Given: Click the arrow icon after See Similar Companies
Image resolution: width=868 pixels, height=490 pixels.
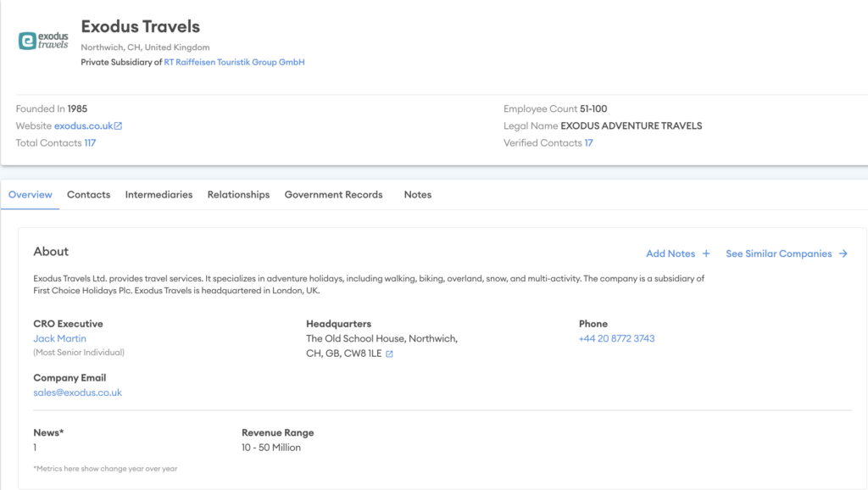Looking at the screenshot, I should click(x=843, y=253).
